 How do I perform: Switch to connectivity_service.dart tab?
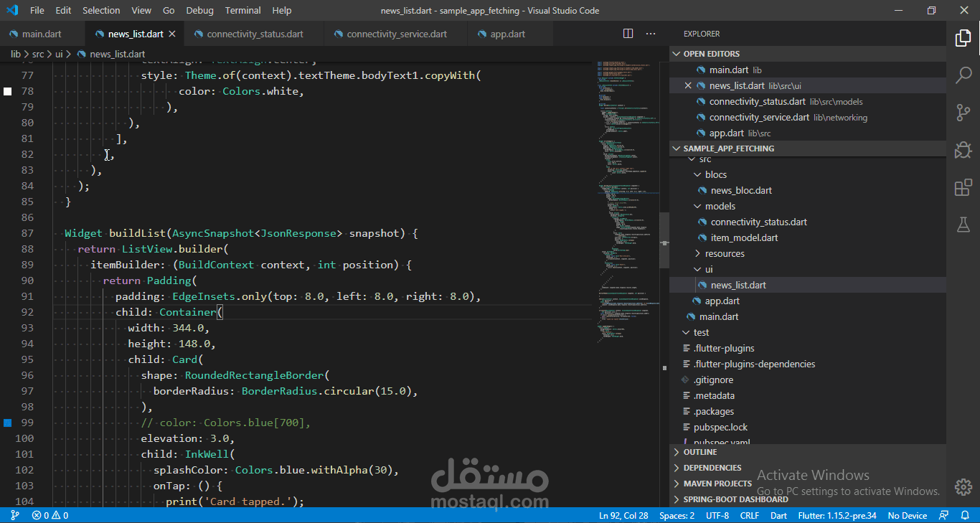396,34
